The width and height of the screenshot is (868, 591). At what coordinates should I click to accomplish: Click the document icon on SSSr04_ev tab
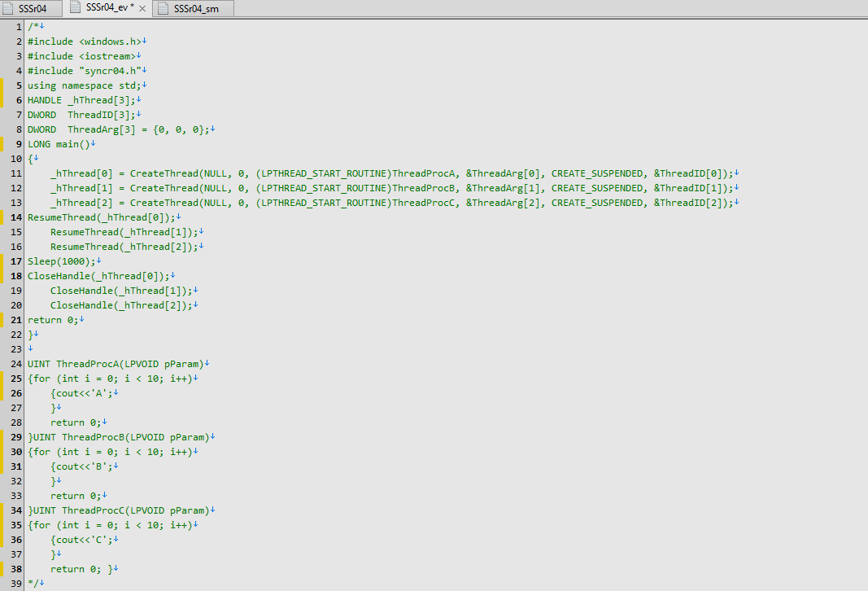tap(75, 8)
